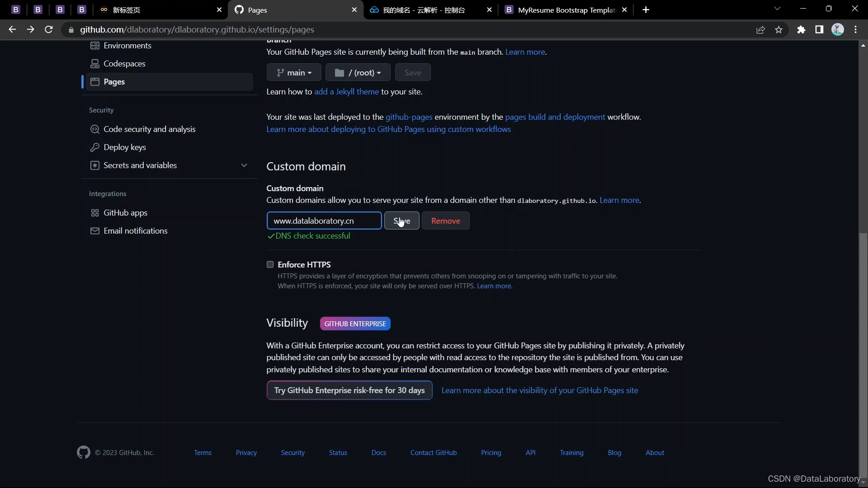Open a new tab with plus

[x=646, y=10]
